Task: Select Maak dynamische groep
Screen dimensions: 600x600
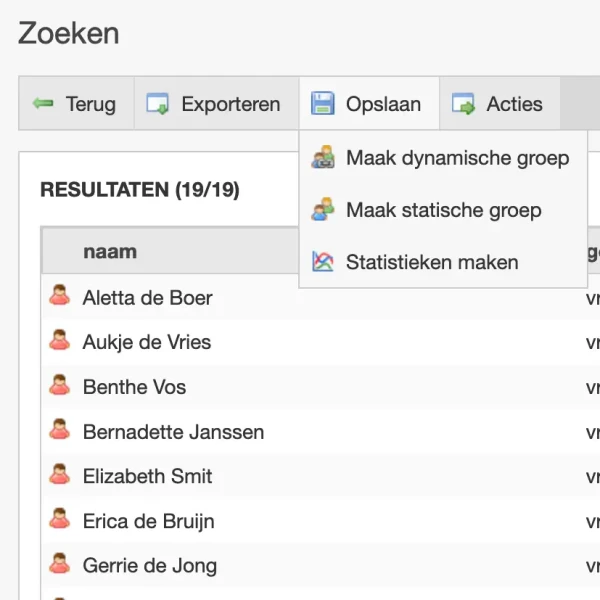Action: click(x=457, y=158)
